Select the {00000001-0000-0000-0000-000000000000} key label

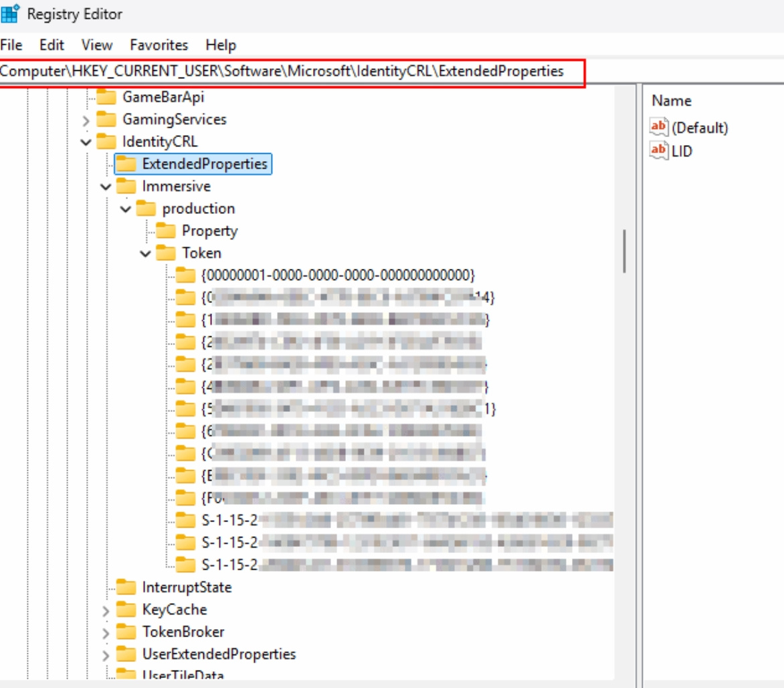tap(338, 275)
